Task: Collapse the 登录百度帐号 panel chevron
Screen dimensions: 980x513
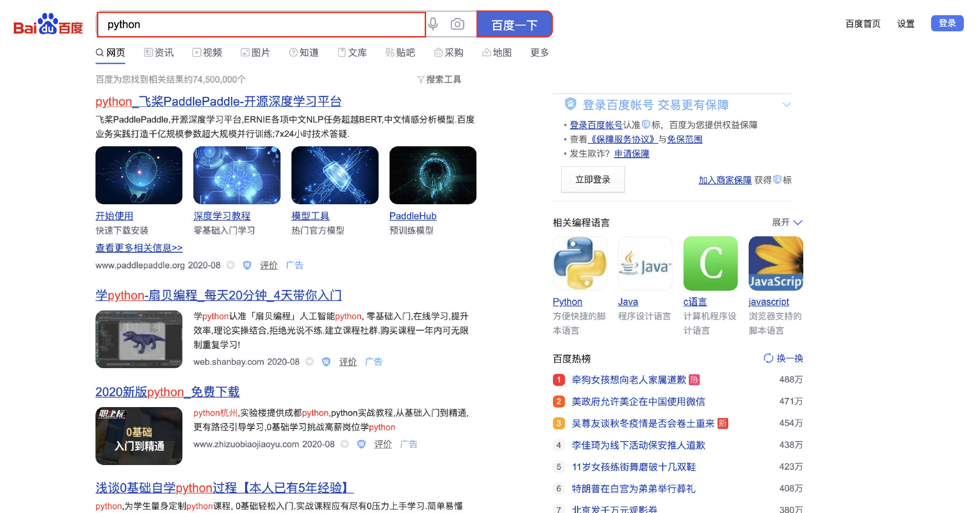Action: [787, 104]
